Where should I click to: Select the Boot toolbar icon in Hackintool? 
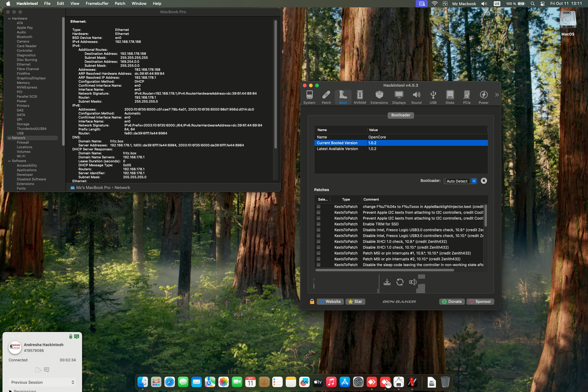pyautogui.click(x=343, y=97)
